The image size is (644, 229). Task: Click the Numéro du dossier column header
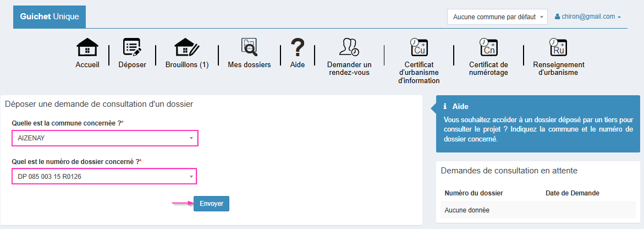coord(474,193)
